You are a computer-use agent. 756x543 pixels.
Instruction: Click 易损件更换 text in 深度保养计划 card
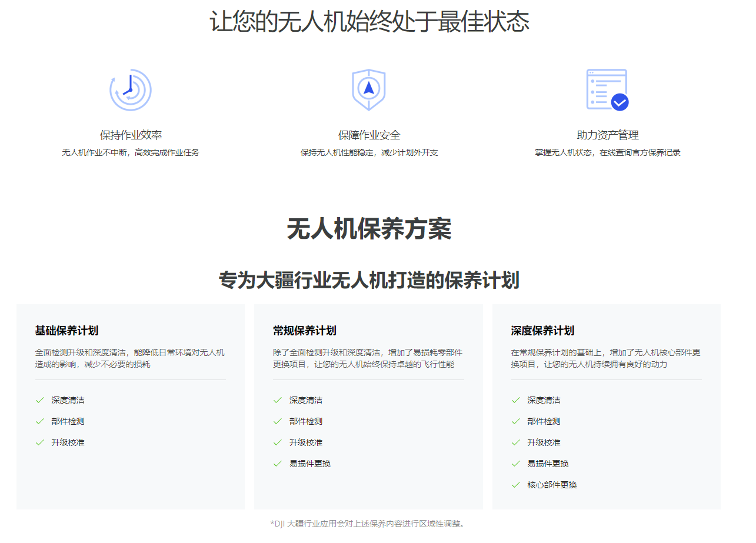[548, 464]
